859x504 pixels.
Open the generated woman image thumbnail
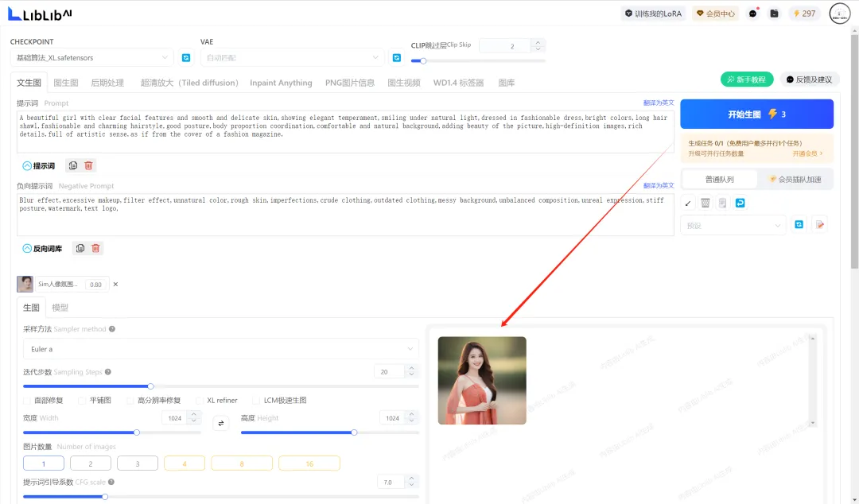(x=482, y=380)
